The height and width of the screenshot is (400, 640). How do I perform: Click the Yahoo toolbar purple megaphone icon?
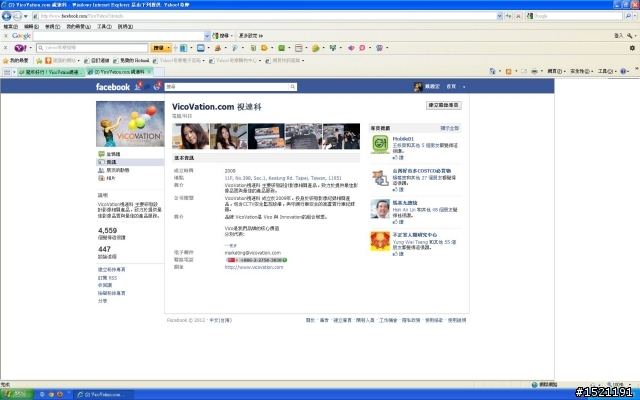point(351,48)
